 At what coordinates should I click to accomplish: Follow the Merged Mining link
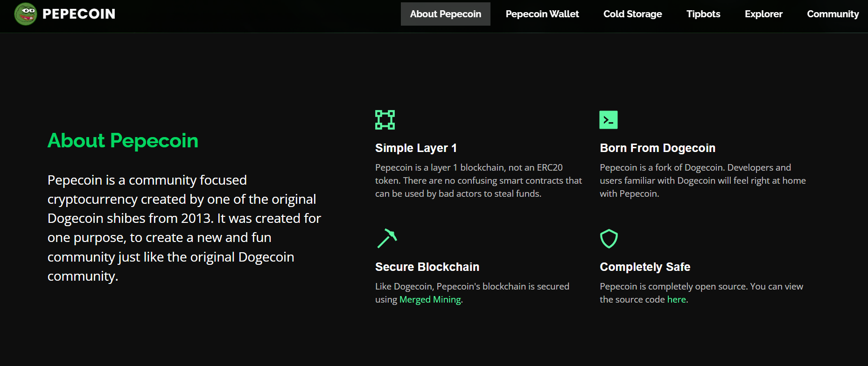coord(430,299)
